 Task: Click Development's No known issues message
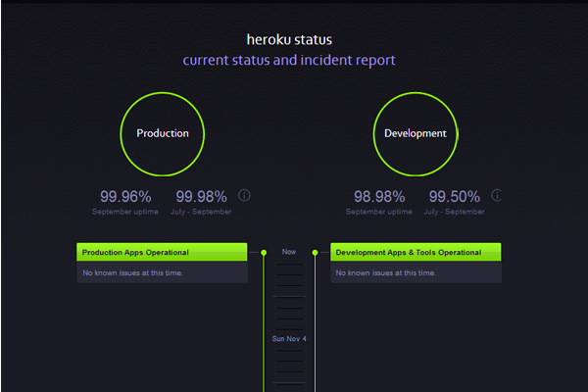[386, 272]
